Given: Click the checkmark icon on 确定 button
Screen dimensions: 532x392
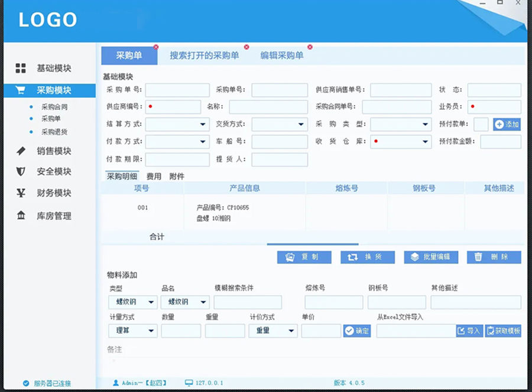Looking at the screenshot, I should [351, 331].
